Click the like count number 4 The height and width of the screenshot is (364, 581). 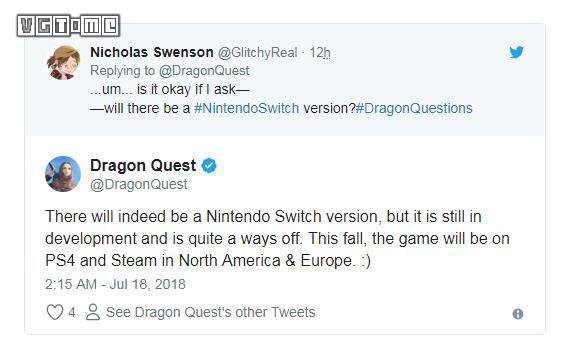pyautogui.click(x=72, y=312)
